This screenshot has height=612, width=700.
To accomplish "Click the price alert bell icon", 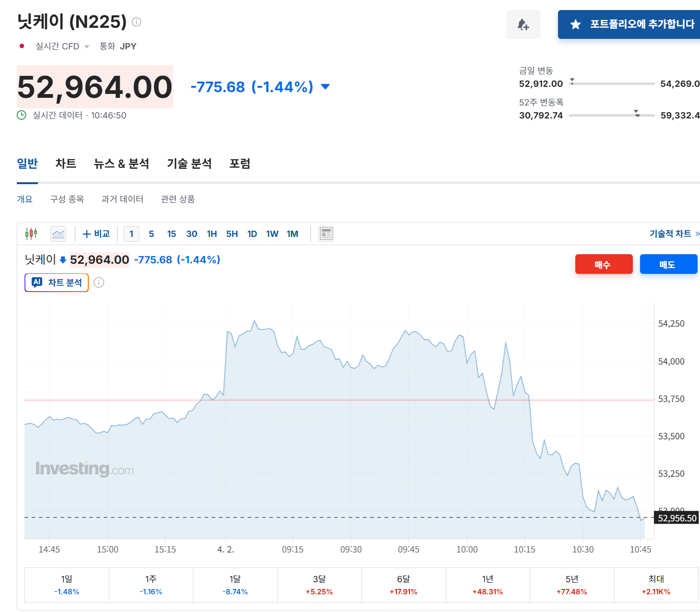I will coord(523,24).
